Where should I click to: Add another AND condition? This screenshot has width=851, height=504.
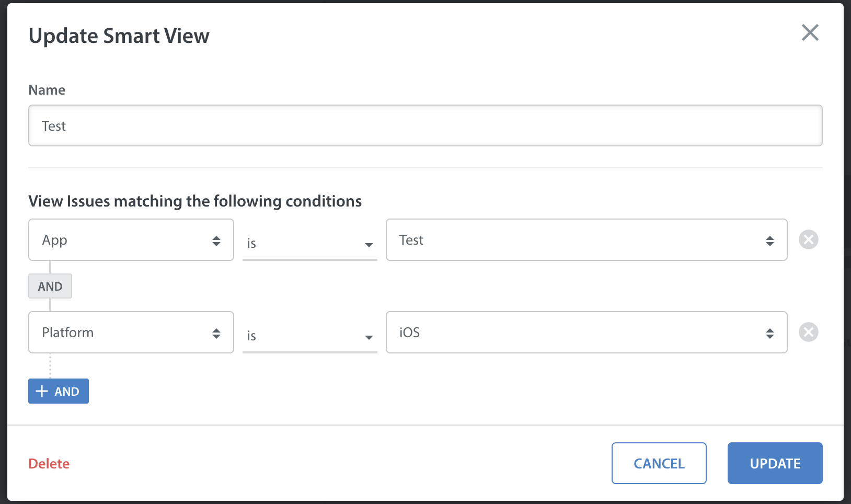[x=59, y=391]
